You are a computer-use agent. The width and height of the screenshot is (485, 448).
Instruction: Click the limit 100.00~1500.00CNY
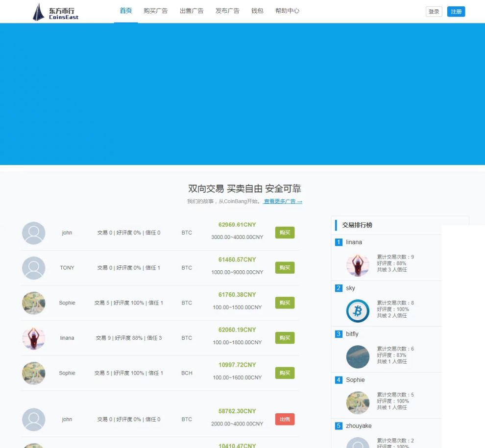[237, 307]
